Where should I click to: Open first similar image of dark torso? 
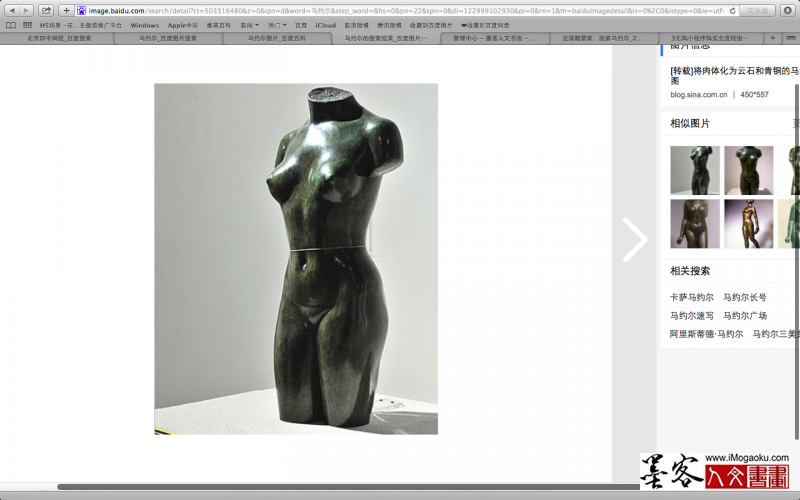[695, 170]
